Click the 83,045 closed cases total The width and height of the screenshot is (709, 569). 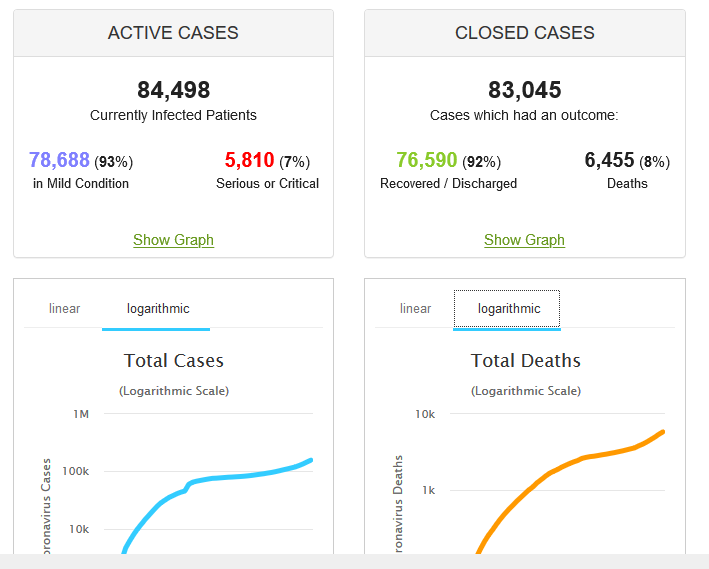(x=525, y=90)
